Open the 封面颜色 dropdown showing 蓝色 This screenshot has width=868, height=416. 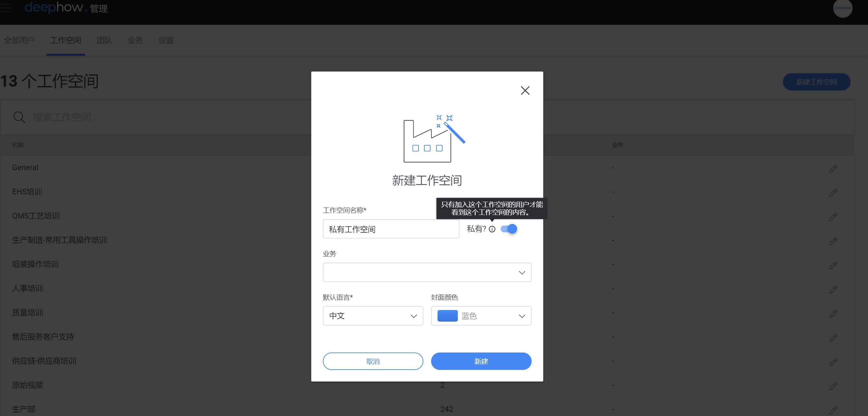481,315
